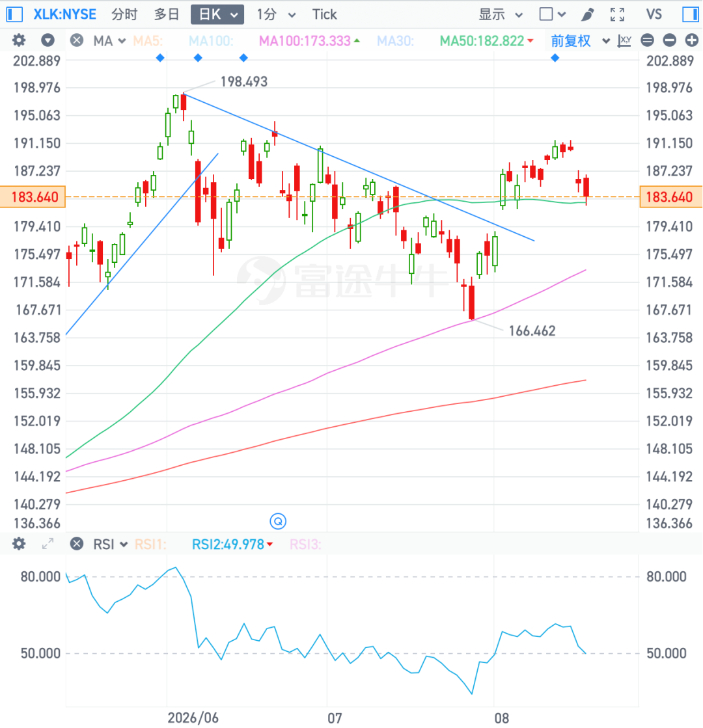Click the first blue diamond marker

[160, 58]
